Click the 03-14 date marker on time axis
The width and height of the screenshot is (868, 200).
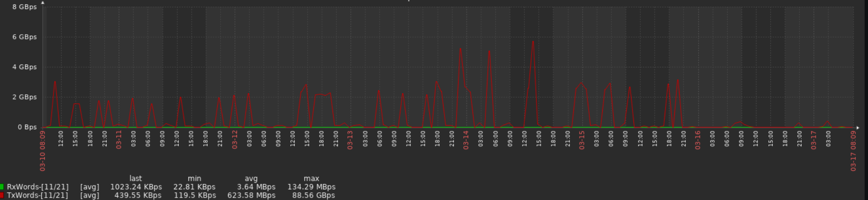click(x=466, y=139)
